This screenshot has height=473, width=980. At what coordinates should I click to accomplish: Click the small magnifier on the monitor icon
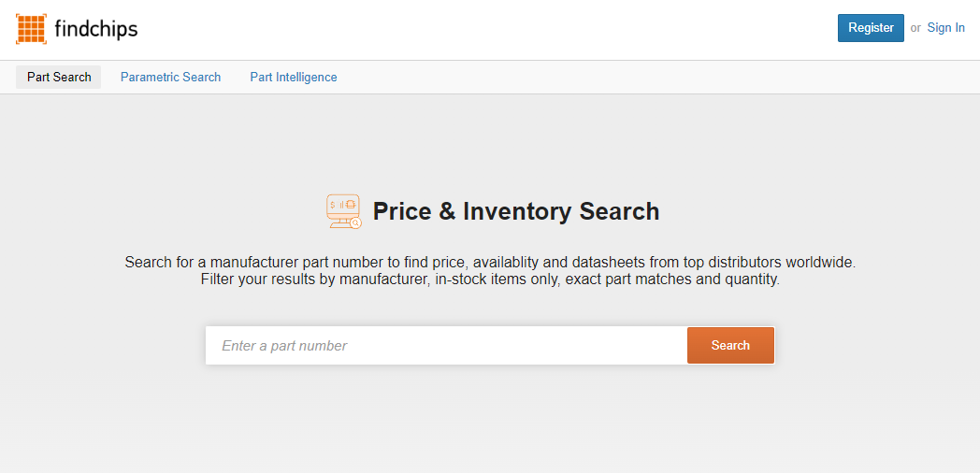[x=355, y=222]
